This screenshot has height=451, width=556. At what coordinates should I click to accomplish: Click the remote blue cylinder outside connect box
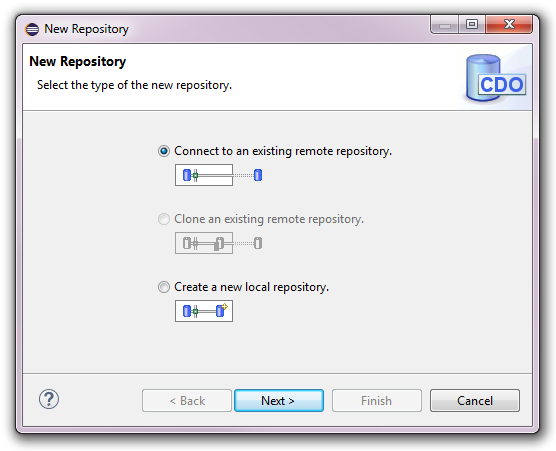[x=258, y=175]
